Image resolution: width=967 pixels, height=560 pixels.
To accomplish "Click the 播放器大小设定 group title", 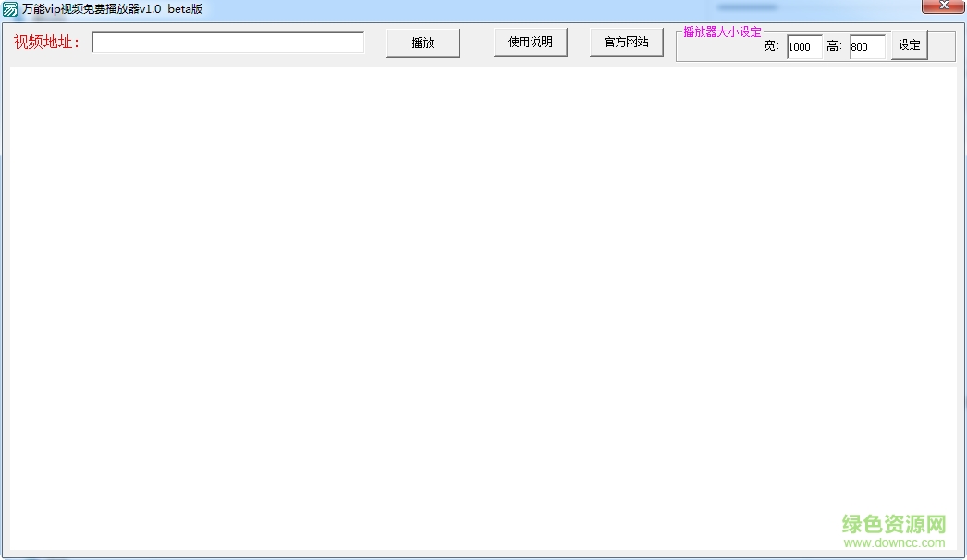I will (720, 30).
